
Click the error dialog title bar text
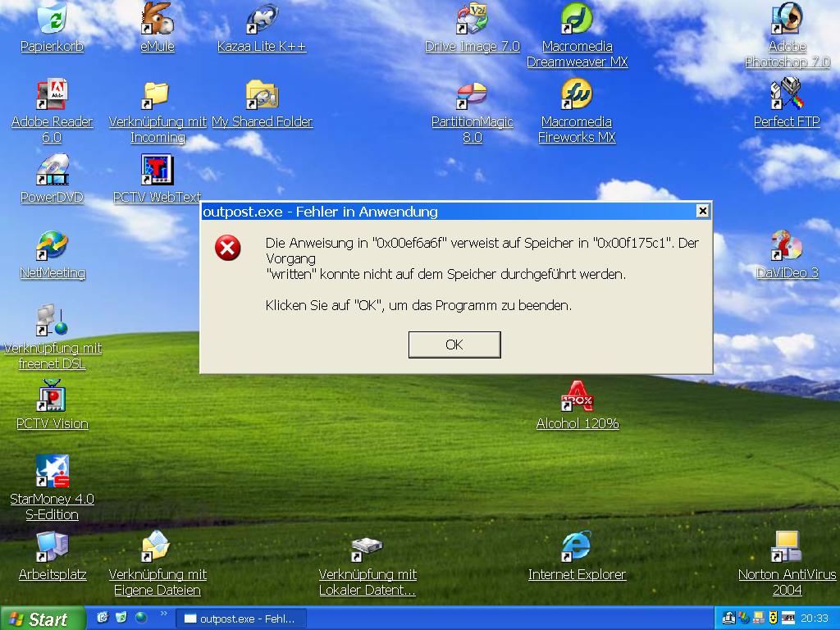pyautogui.click(x=321, y=212)
